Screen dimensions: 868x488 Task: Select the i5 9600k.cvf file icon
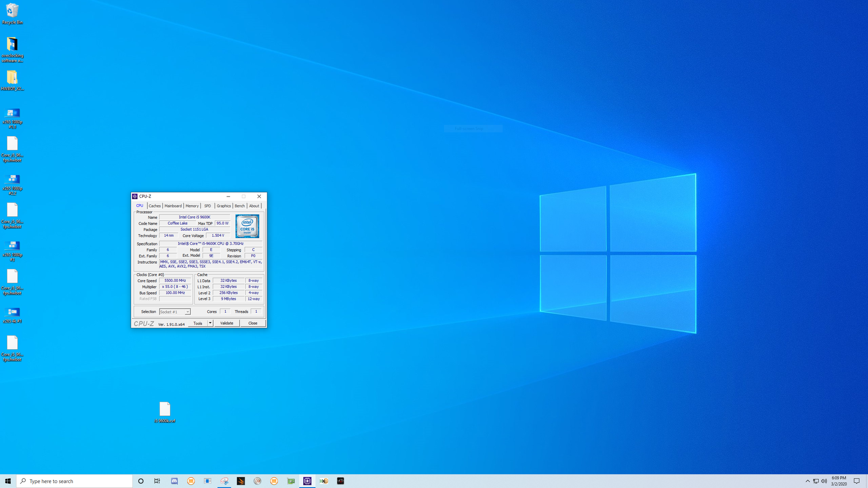(x=165, y=412)
